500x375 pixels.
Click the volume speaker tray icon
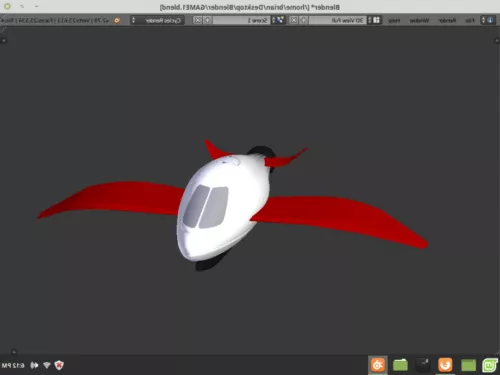coord(34,365)
